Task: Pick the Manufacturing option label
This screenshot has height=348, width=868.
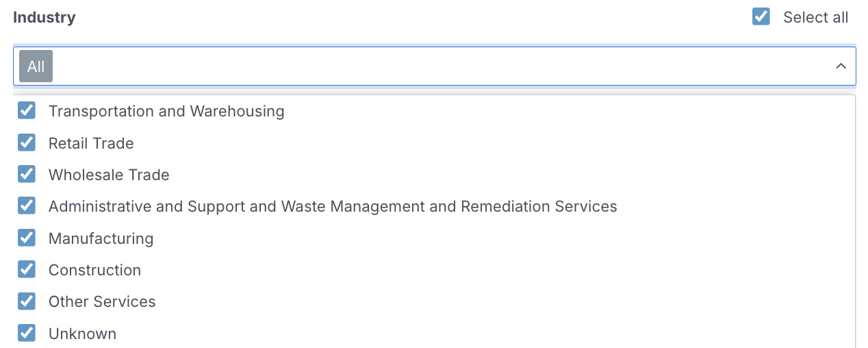Action: (101, 238)
